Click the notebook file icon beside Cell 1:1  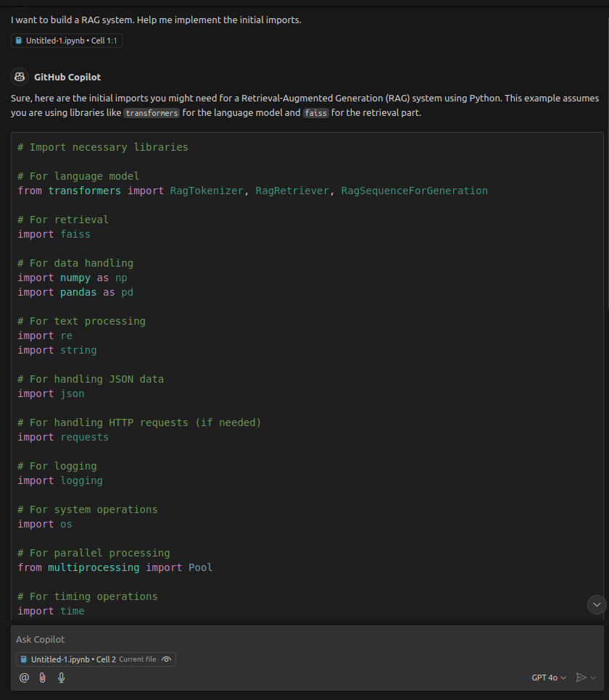[x=19, y=41]
